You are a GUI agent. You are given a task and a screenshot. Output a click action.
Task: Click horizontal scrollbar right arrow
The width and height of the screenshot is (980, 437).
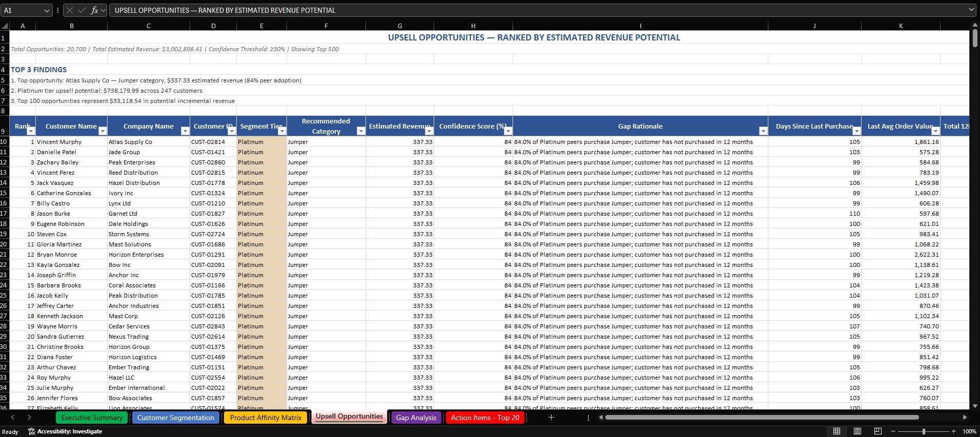tap(965, 418)
